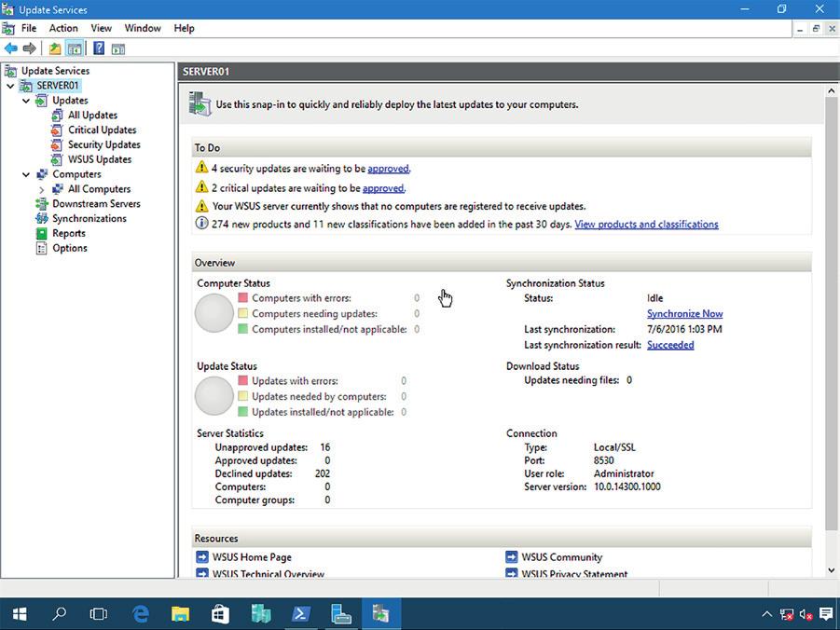Click the Unapproved updates count 16
Image resolution: width=840 pixels, height=630 pixels.
point(325,447)
